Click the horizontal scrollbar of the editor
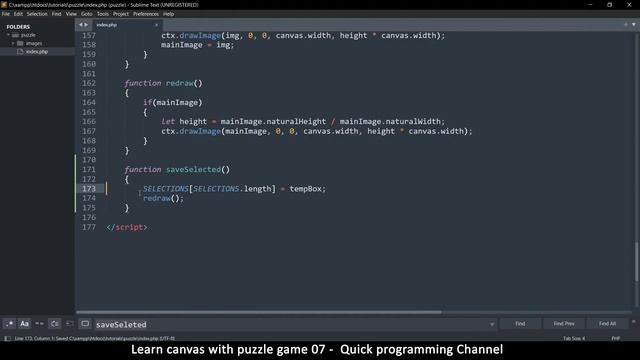 [259, 312]
